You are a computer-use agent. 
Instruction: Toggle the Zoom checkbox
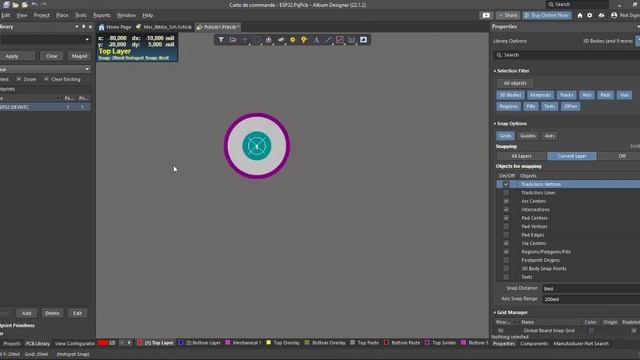[x=19, y=79]
